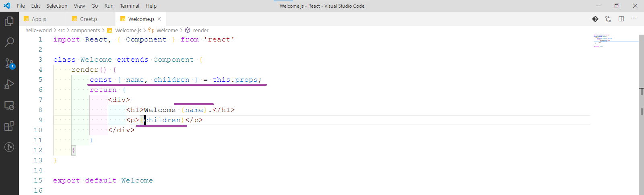The height and width of the screenshot is (195, 644).
Task: Click closing </div> tag on line 10
Action: tap(121, 130)
